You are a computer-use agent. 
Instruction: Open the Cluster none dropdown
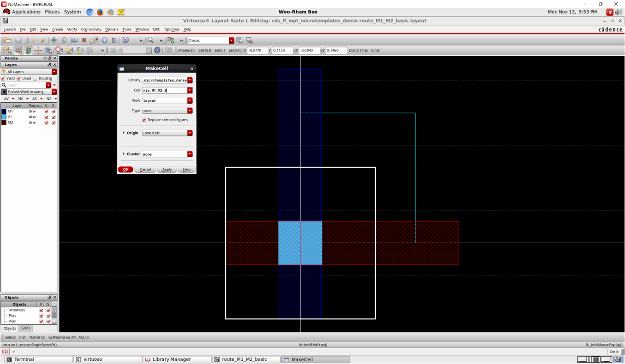pos(190,154)
